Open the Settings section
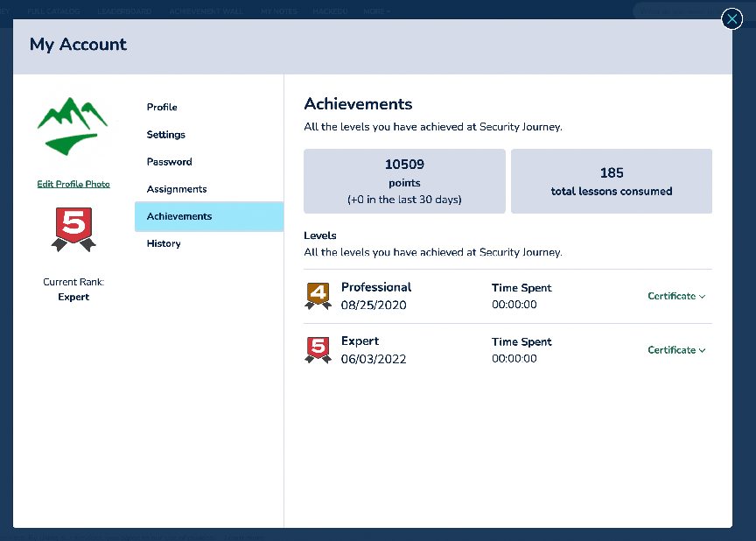 [x=166, y=135]
